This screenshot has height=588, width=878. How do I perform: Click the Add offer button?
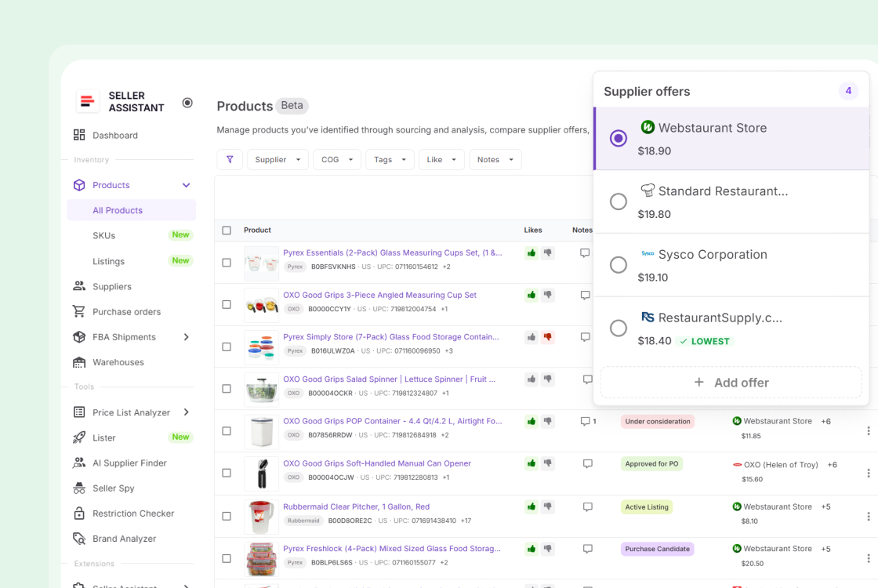tap(731, 383)
